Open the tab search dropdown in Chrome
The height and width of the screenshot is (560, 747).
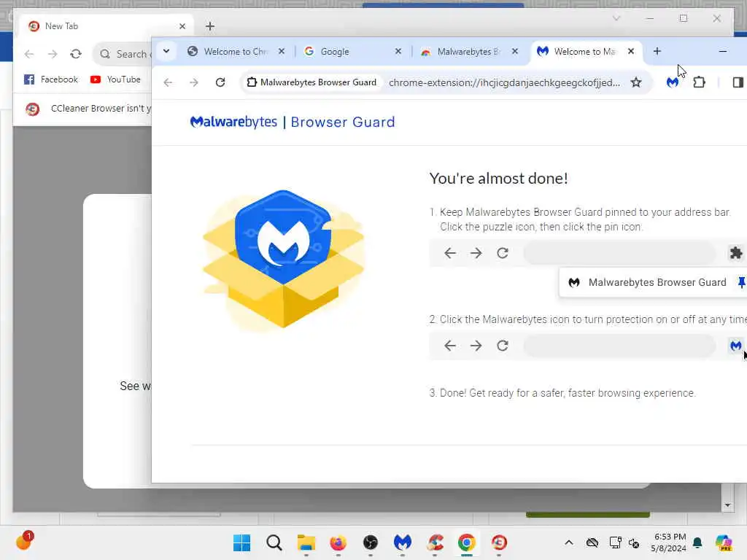(x=166, y=51)
